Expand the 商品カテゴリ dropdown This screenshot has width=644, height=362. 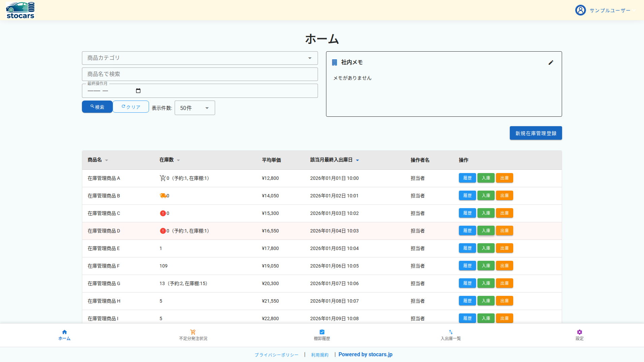point(200,58)
